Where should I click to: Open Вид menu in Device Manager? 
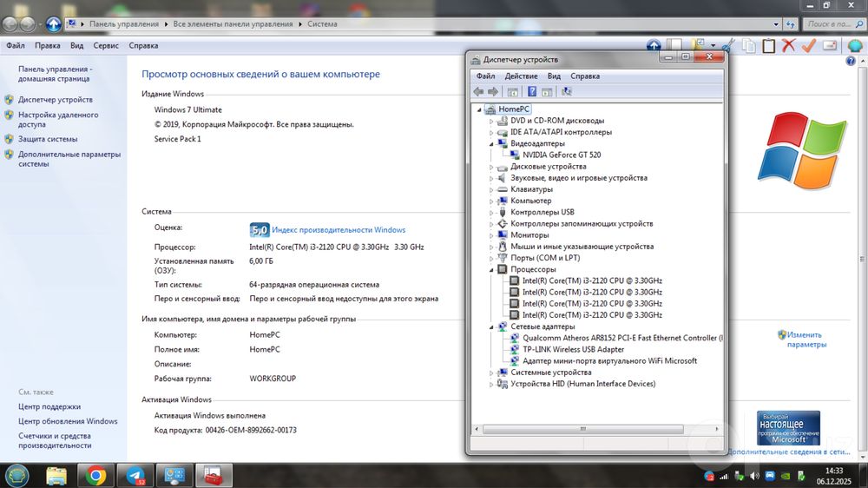click(554, 76)
